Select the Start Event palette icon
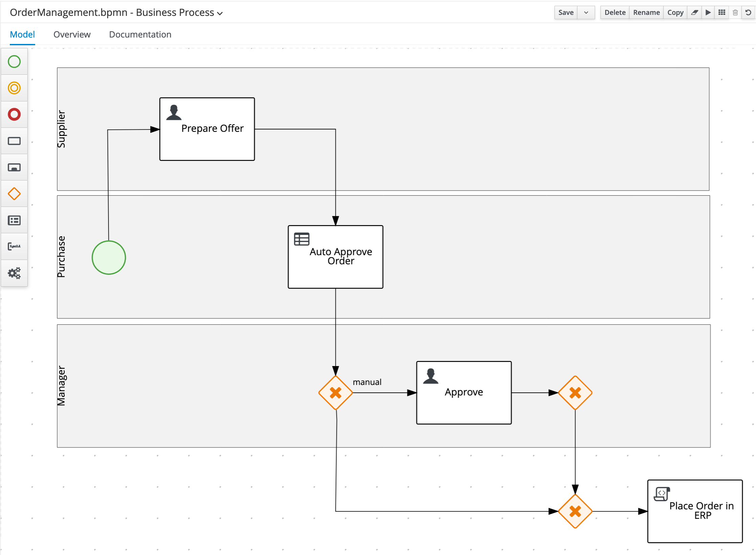The image size is (756, 555). tap(14, 62)
